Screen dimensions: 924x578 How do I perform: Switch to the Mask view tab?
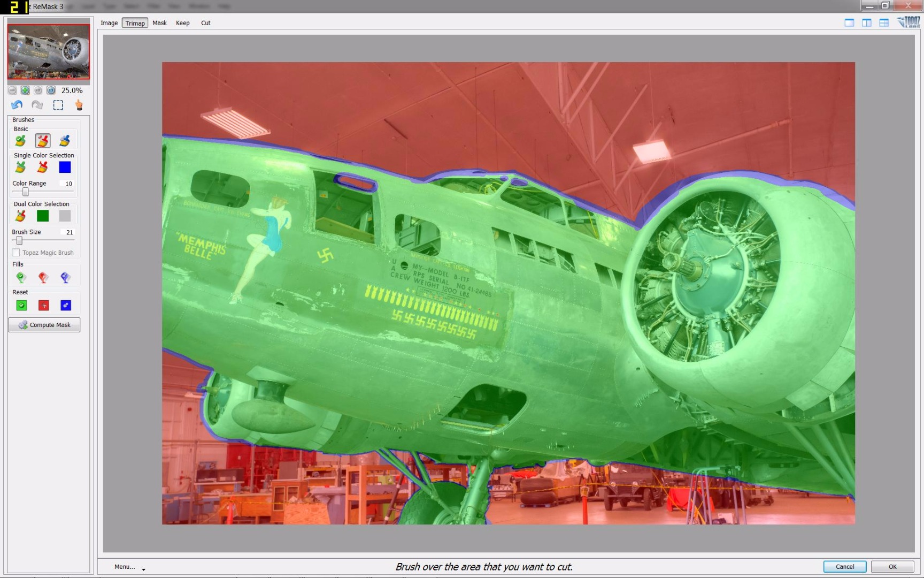[159, 23]
